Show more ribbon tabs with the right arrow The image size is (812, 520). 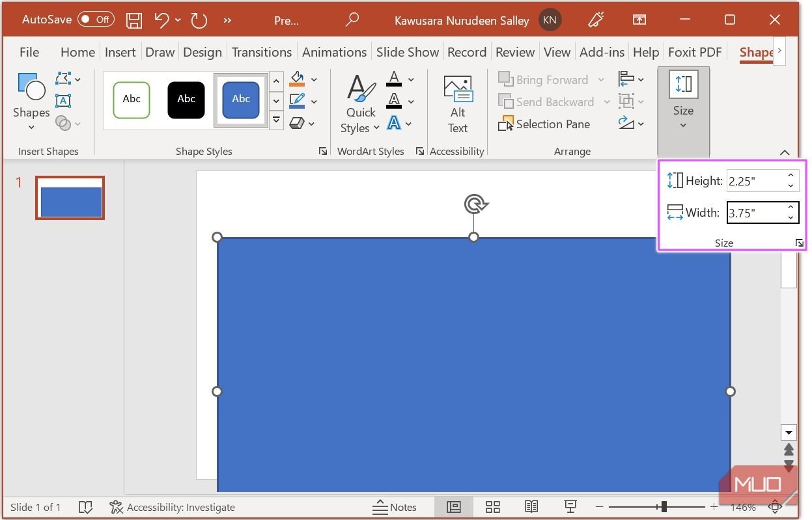click(x=779, y=51)
